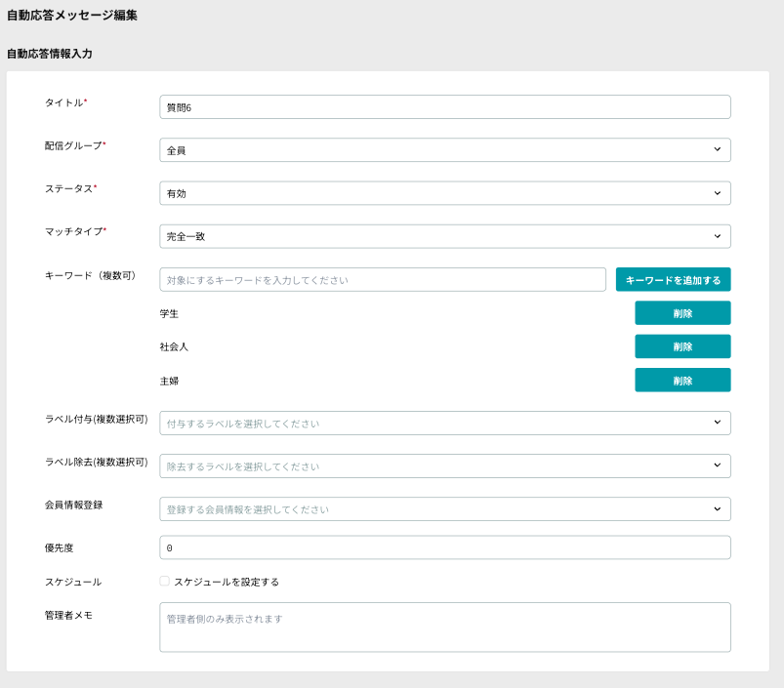Delete the 学生 keyword

pos(682,313)
